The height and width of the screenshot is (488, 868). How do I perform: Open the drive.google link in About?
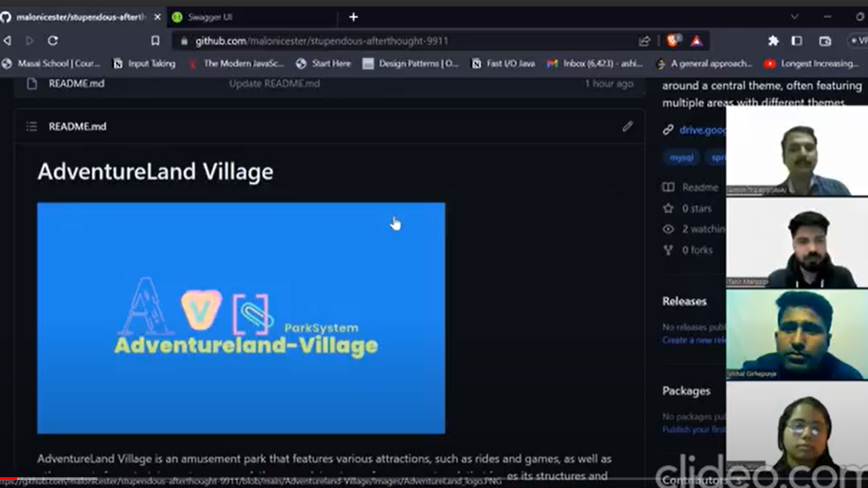[x=702, y=130]
